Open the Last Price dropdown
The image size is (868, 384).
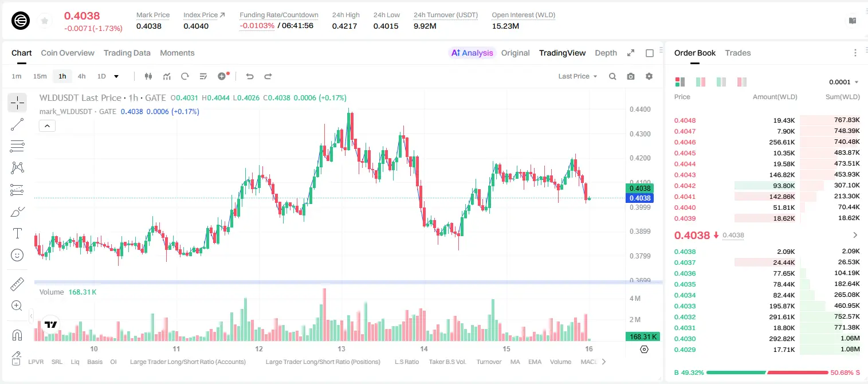578,76
